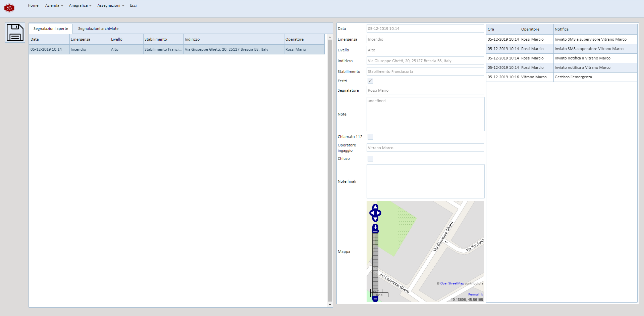Pan the map right with arrow
644x316 pixels.
click(379, 213)
